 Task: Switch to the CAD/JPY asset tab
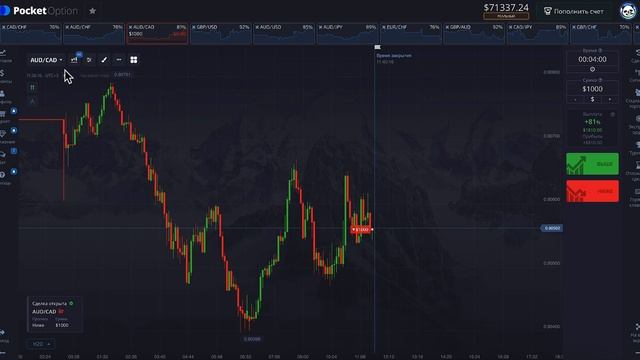pyautogui.click(x=537, y=33)
